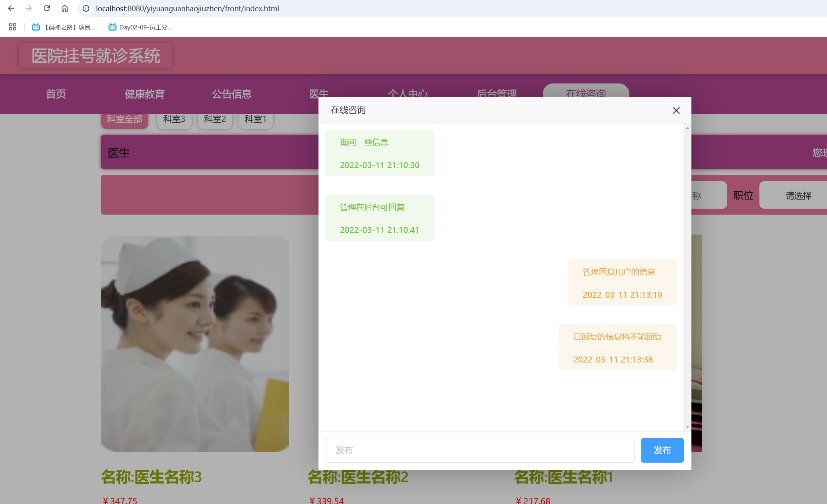The width and height of the screenshot is (827, 504).
Task: Open the 名称:医生名称3 doctor title
Action: [x=151, y=477]
